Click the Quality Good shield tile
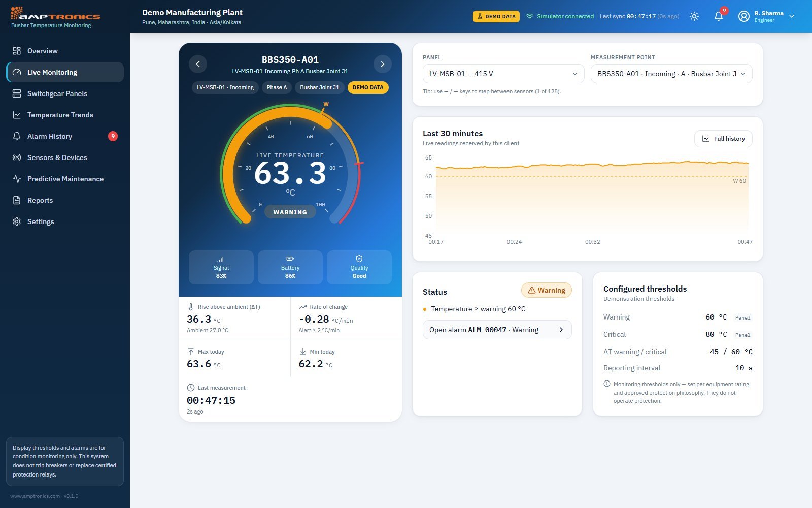Image resolution: width=812 pixels, height=508 pixels. coord(359,267)
